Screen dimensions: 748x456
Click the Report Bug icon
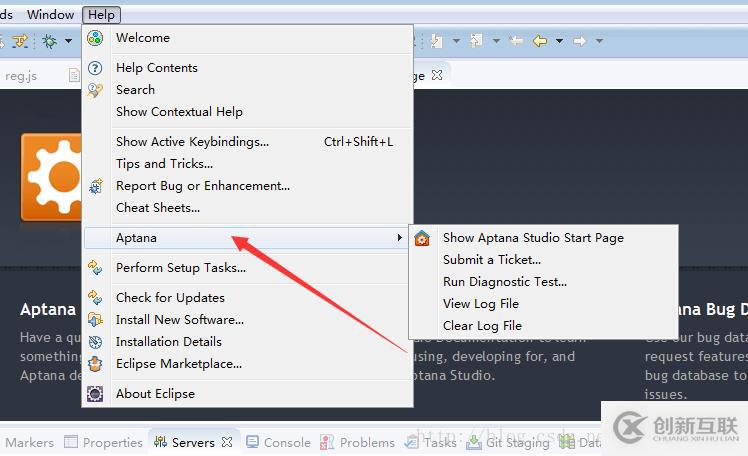(x=95, y=186)
